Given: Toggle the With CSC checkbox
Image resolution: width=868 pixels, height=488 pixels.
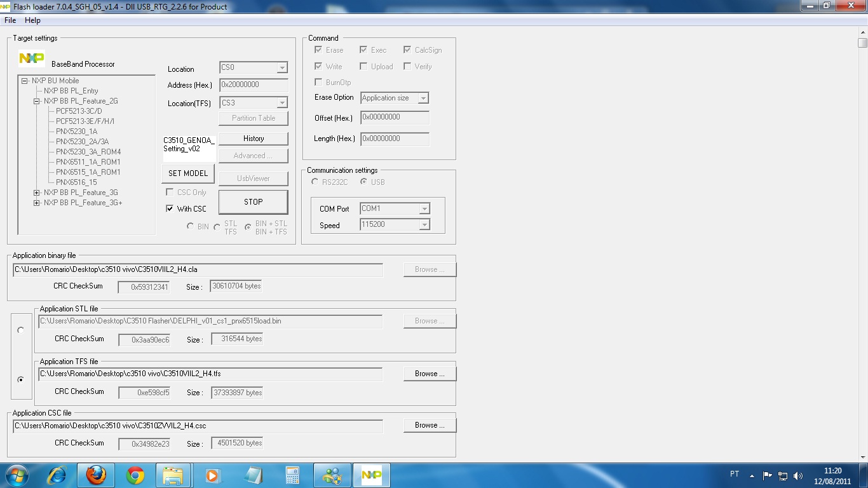Looking at the screenshot, I should coord(170,208).
